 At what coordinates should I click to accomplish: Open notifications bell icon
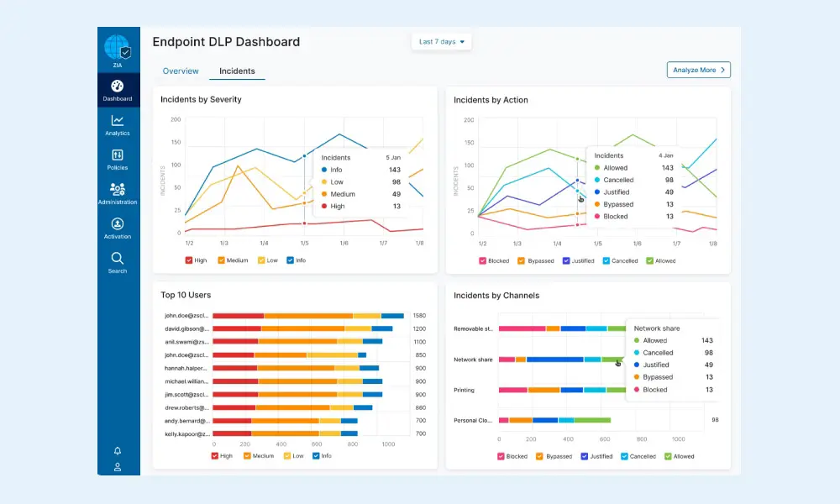[118, 451]
